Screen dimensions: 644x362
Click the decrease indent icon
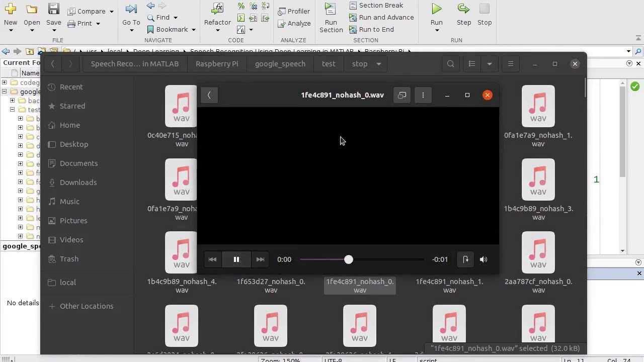point(265,18)
